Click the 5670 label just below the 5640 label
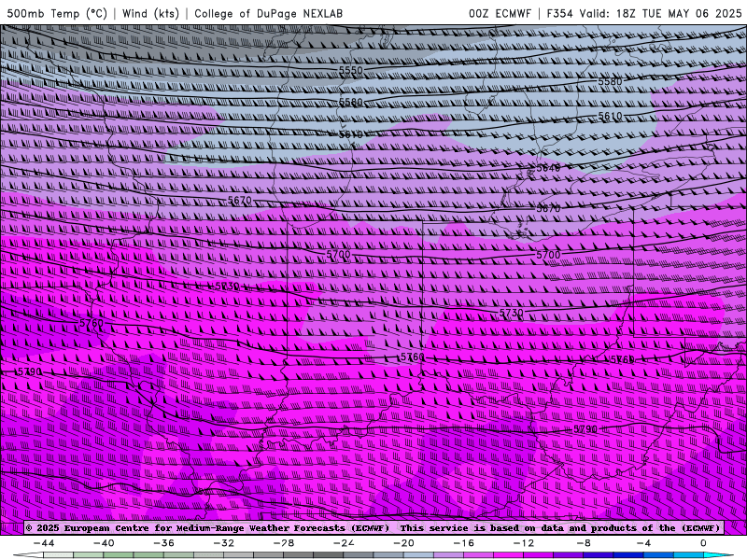Viewport: 747px width, 560px height. tap(548, 208)
